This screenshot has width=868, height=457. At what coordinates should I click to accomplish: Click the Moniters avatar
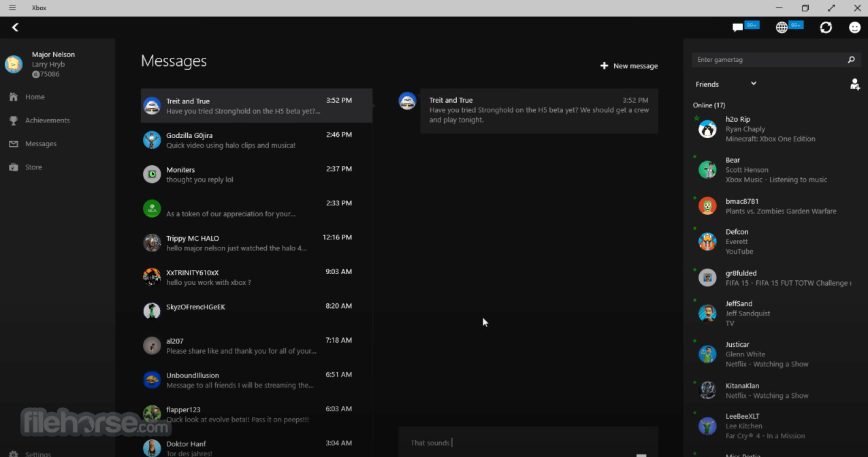click(x=152, y=174)
